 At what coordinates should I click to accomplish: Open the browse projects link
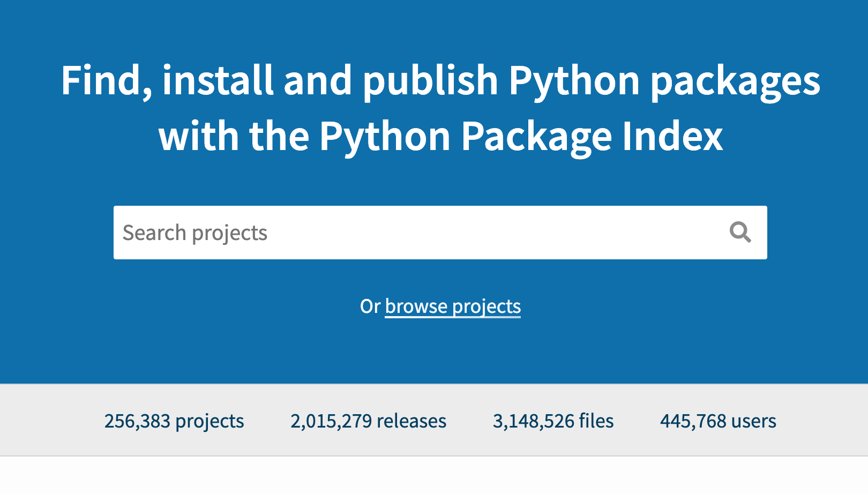[x=453, y=306]
